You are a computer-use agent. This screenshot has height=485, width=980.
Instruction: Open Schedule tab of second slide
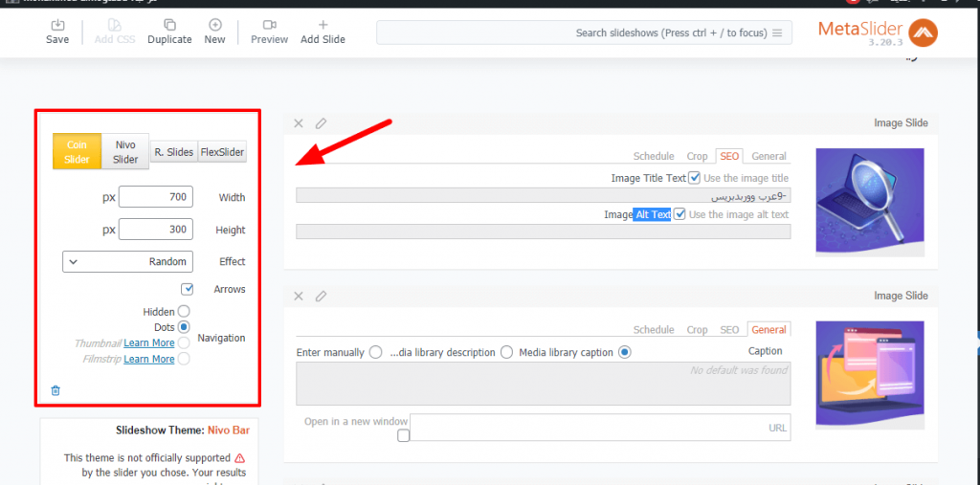(x=654, y=329)
